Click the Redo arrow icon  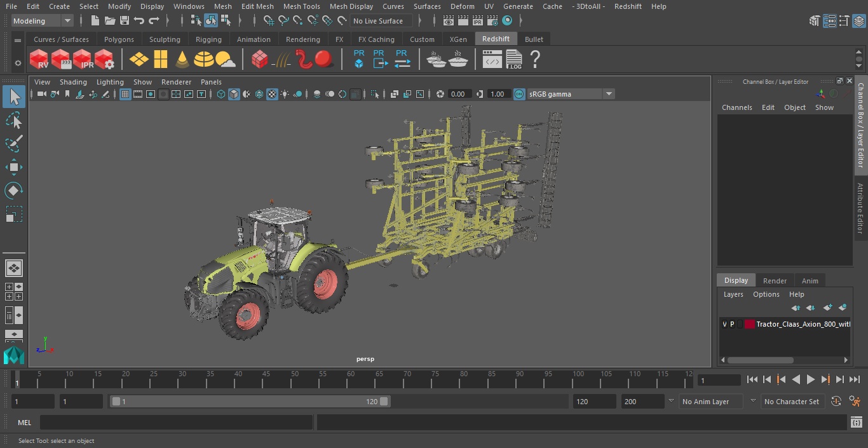pyautogui.click(x=154, y=21)
